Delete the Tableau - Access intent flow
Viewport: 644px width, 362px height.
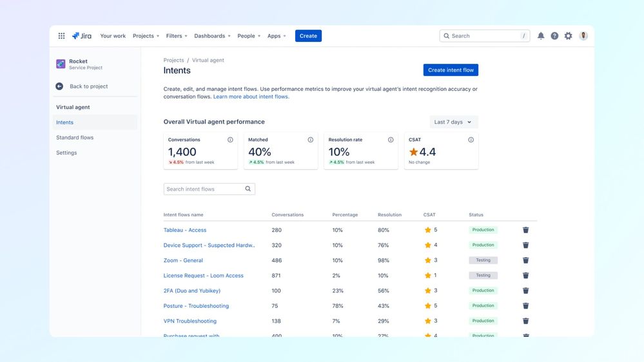tap(526, 230)
